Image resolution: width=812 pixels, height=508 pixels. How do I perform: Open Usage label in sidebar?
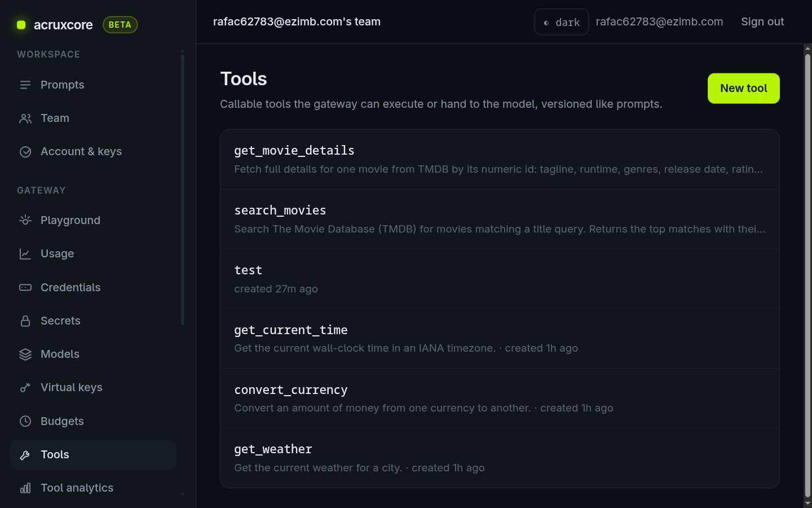[x=57, y=253]
